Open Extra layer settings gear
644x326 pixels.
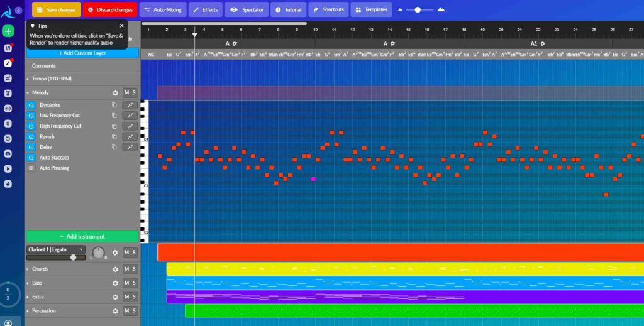point(116,297)
